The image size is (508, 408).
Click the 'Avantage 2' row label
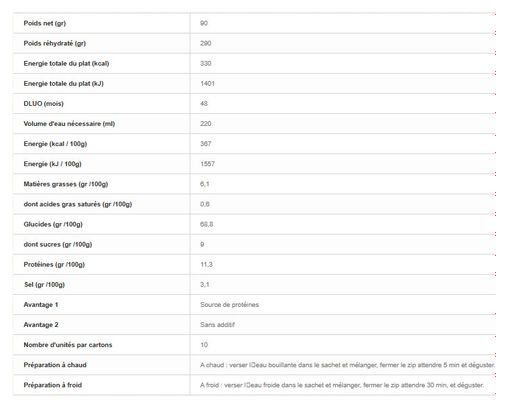(41, 325)
